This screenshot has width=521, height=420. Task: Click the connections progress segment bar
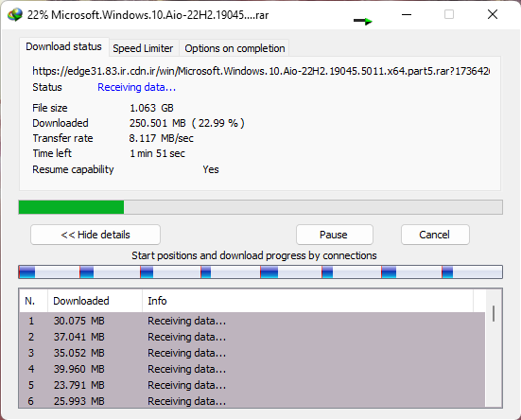tap(261, 271)
